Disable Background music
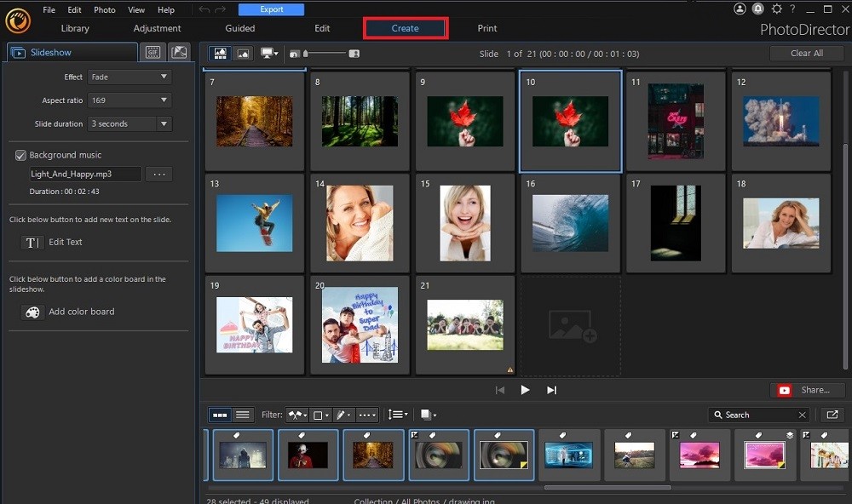 [x=20, y=155]
